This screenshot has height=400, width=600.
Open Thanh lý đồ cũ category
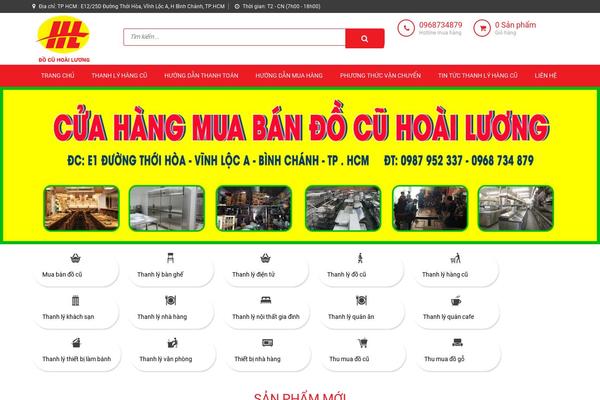347,274
